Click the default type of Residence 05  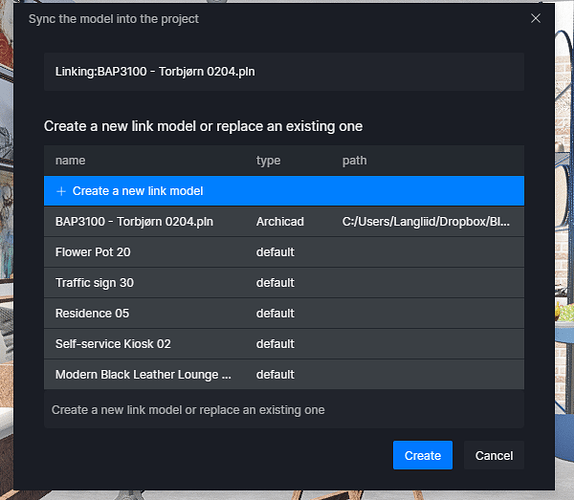click(x=275, y=313)
